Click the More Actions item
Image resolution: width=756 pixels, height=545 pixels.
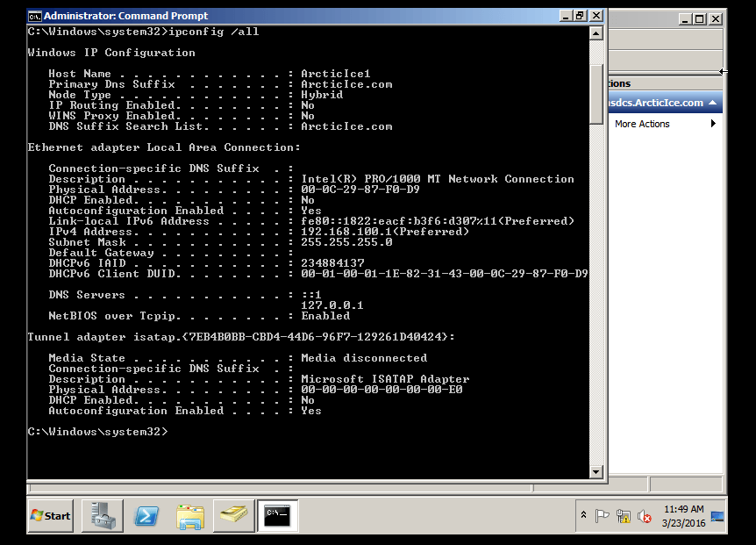[x=642, y=124]
